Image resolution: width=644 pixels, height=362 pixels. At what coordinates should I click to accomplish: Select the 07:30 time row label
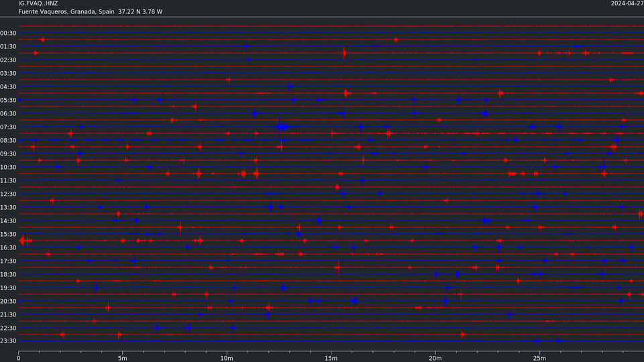pyautogui.click(x=8, y=127)
